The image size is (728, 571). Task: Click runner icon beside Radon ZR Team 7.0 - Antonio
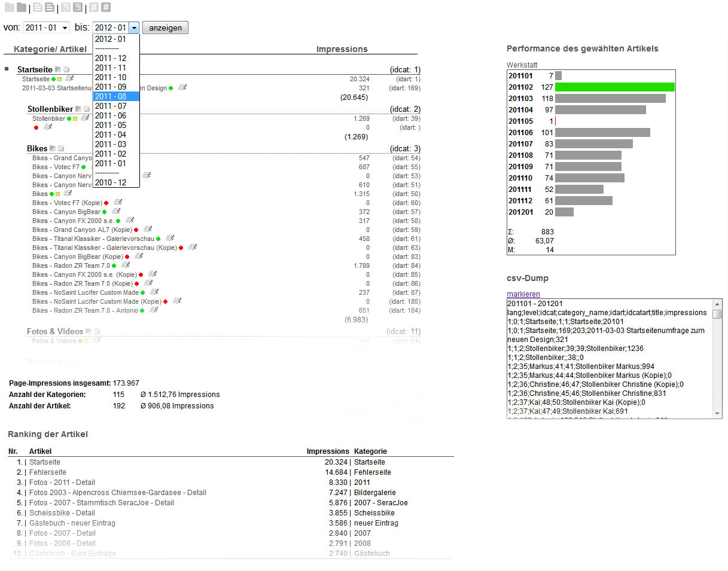click(x=154, y=310)
